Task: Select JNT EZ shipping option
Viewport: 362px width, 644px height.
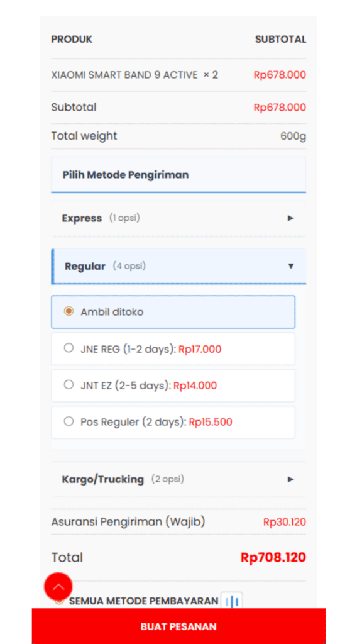Action: [69, 385]
